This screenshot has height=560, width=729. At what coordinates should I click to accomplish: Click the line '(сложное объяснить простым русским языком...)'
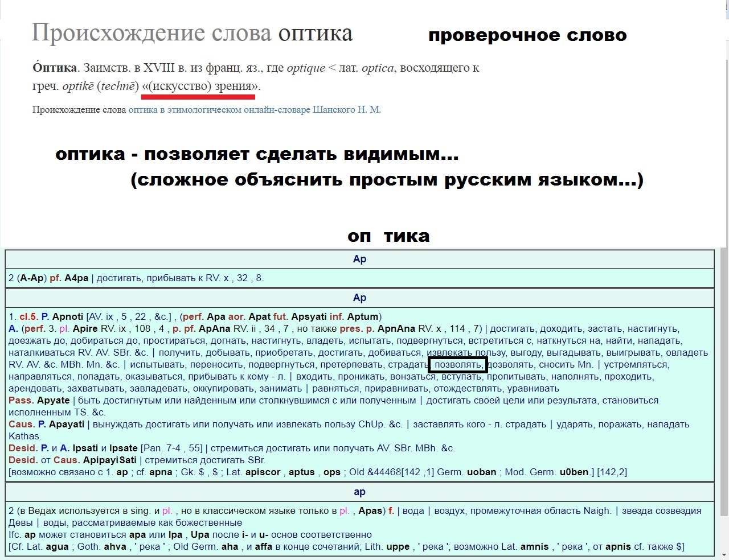tap(387, 180)
